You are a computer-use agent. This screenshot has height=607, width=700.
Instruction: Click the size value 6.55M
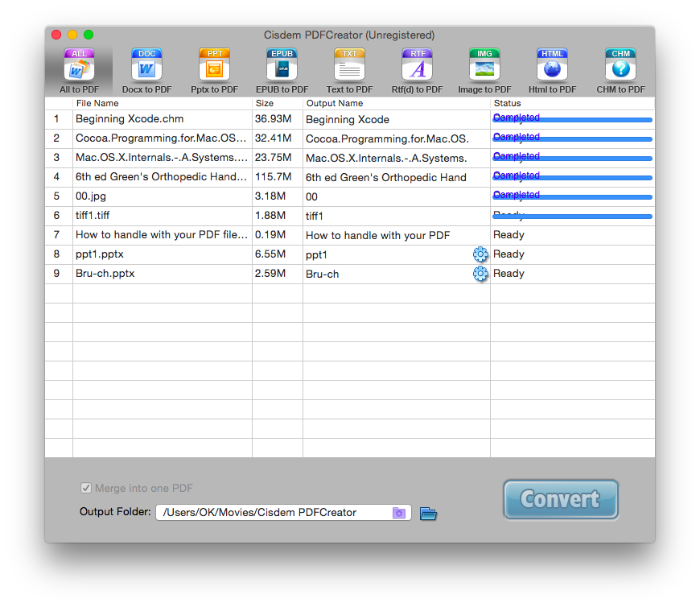pos(270,254)
